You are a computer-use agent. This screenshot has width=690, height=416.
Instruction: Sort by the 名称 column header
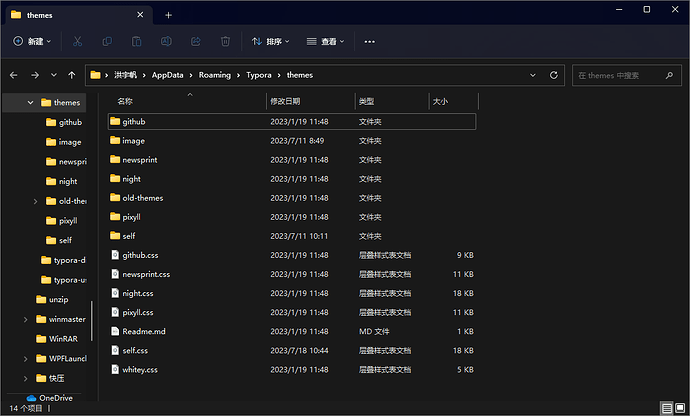(x=187, y=101)
